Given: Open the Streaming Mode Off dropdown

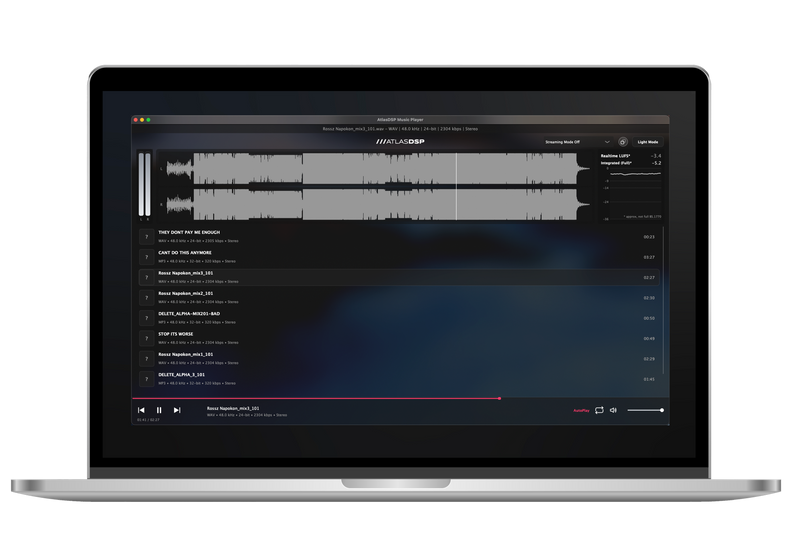Looking at the screenshot, I should [577, 142].
